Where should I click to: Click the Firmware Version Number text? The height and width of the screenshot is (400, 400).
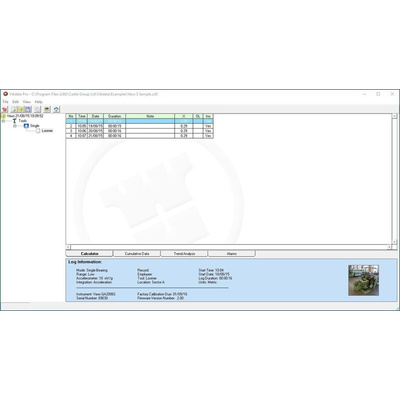(x=161, y=298)
